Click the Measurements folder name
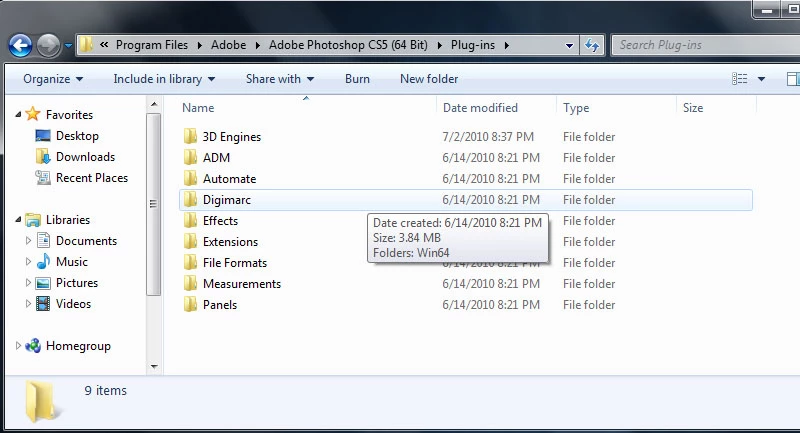This screenshot has width=800, height=433. click(242, 284)
